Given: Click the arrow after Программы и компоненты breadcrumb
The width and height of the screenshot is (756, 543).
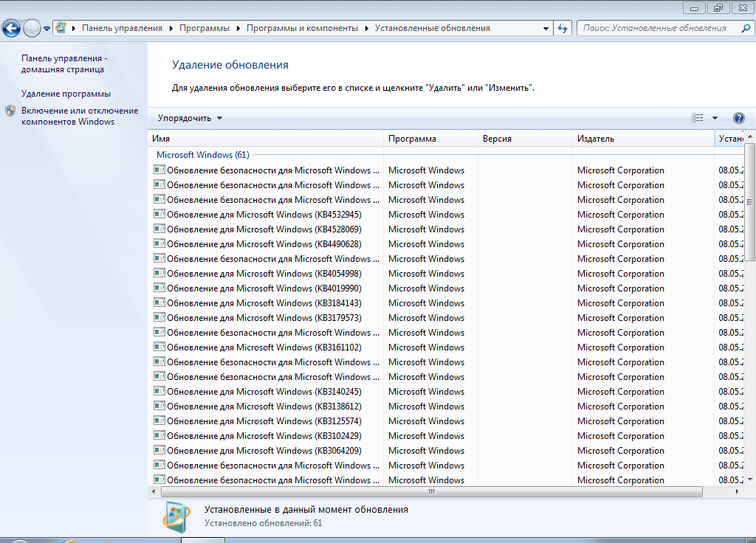Looking at the screenshot, I should pyautogui.click(x=366, y=29).
